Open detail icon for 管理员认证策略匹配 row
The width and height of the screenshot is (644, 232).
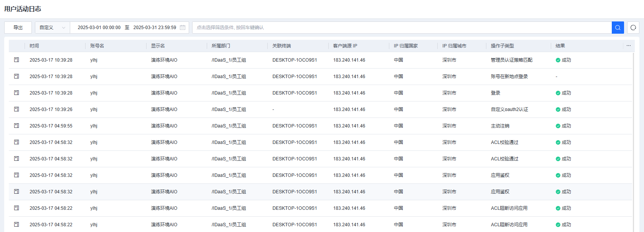[16, 60]
